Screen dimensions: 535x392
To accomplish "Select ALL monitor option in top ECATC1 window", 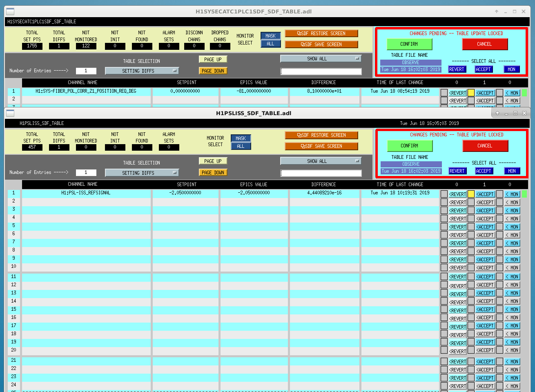I will pyautogui.click(x=270, y=44).
